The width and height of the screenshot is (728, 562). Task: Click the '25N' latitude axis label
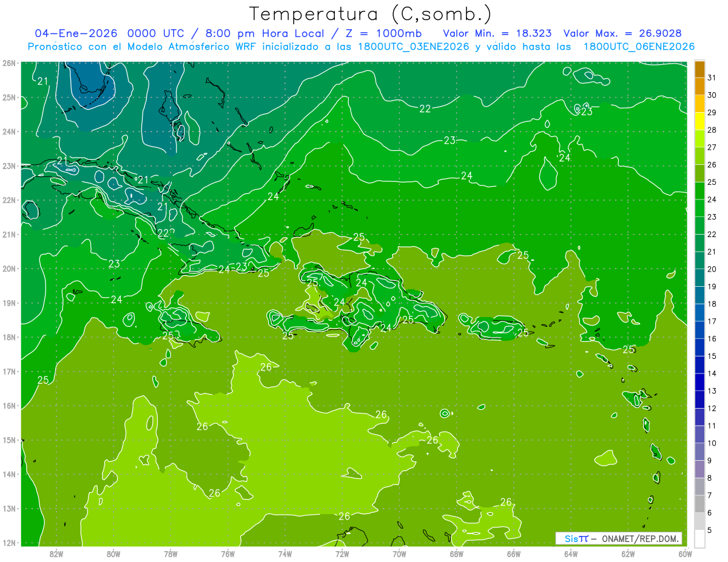tap(9, 98)
